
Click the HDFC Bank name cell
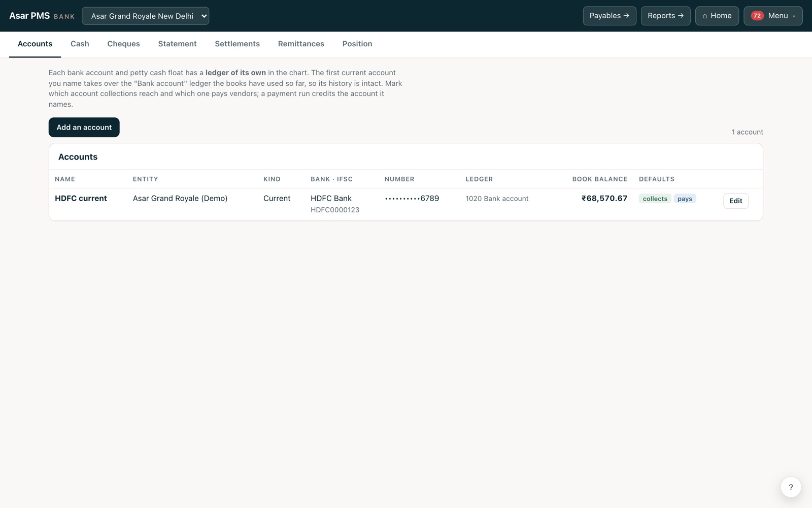[x=331, y=198]
